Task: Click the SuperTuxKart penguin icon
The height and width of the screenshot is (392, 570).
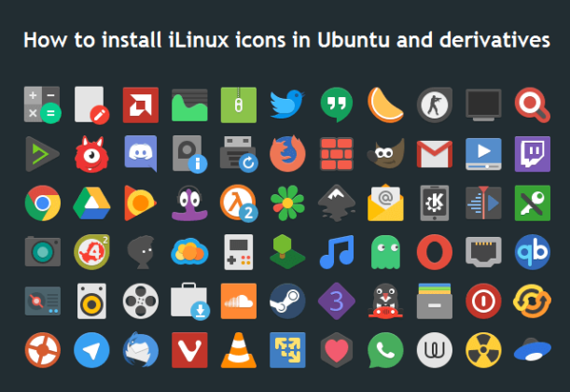Action: click(385, 301)
